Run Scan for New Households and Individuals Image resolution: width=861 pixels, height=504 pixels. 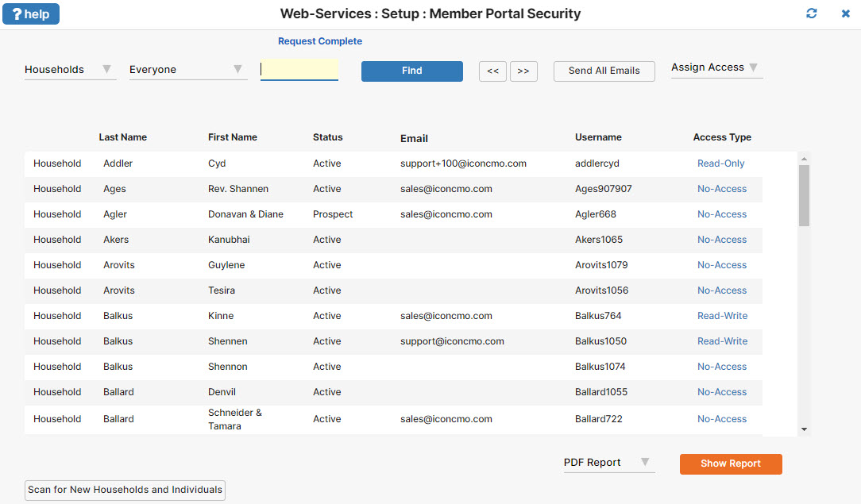pos(124,490)
